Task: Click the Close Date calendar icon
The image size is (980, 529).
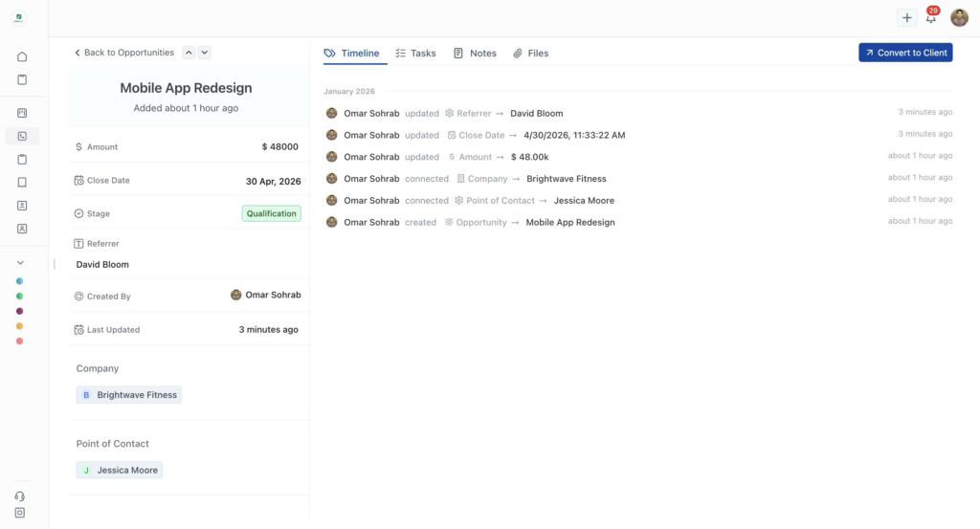Action: [x=78, y=181]
